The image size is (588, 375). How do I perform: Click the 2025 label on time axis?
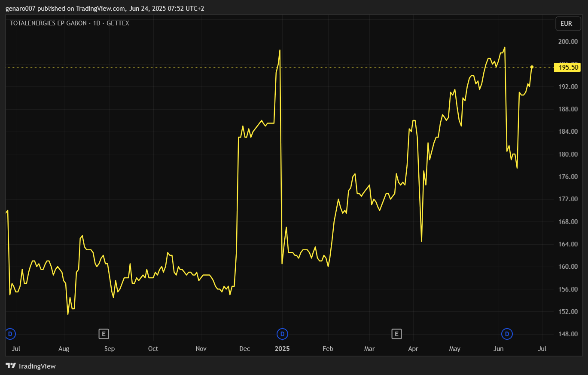pyautogui.click(x=282, y=349)
